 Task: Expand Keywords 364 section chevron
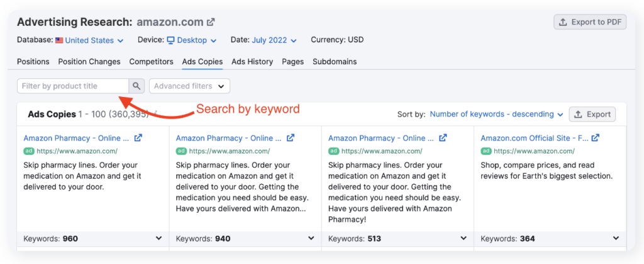tap(616, 238)
